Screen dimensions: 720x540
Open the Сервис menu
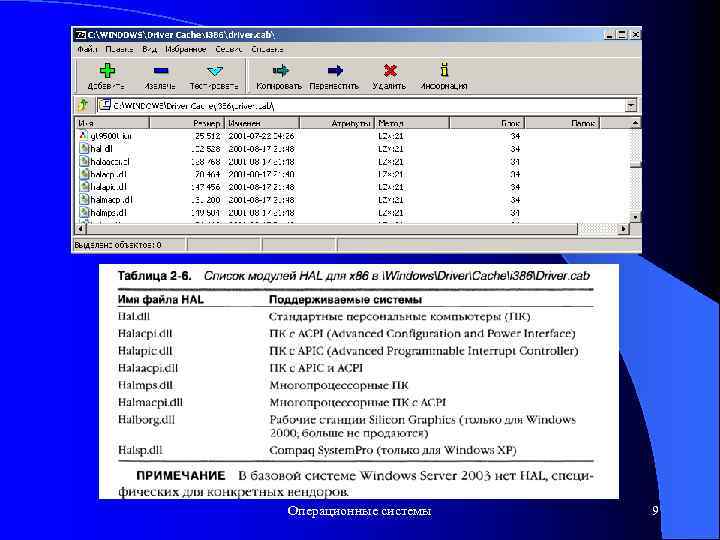point(229,49)
